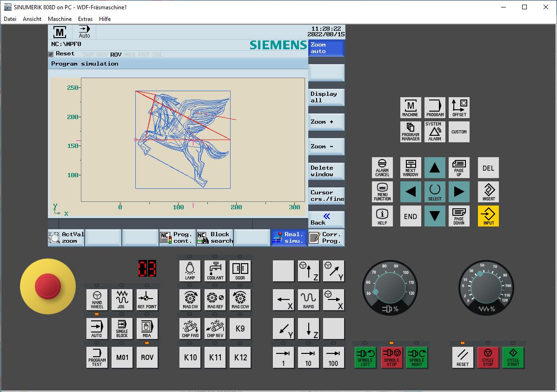Screen dimensions: 557x392
Task: Toggle the DOOR key
Action: click(x=240, y=271)
